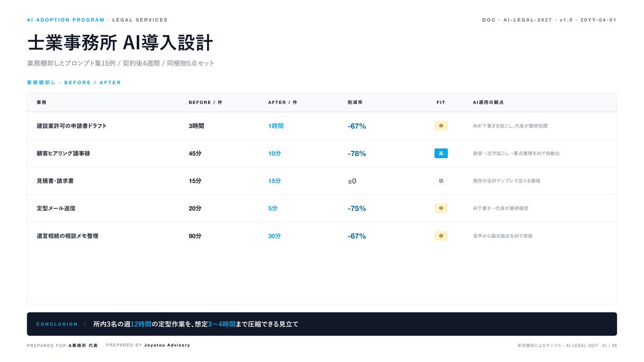644x362 pixels.
Task: Select the row 顧客ヒアリング議事録
Action: click(x=322, y=154)
